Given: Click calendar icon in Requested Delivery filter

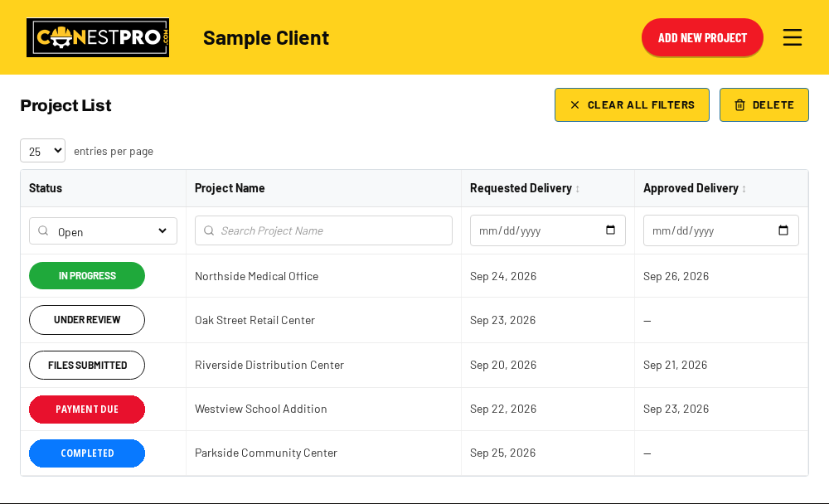Looking at the screenshot, I should click(610, 230).
